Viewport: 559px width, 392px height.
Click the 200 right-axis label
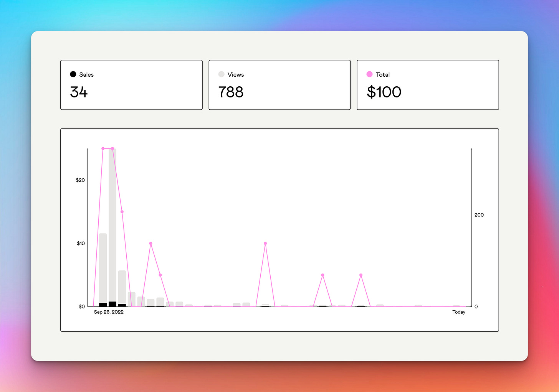tap(479, 215)
